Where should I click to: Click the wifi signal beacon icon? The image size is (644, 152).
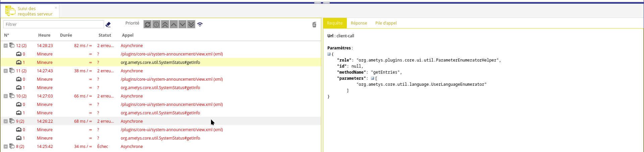pos(200,25)
